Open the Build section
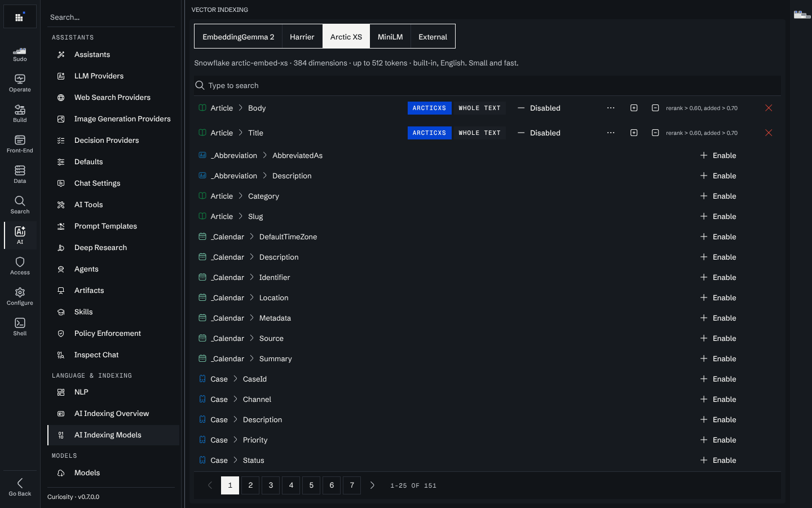Viewport: 812px width, 508px height. click(20, 113)
